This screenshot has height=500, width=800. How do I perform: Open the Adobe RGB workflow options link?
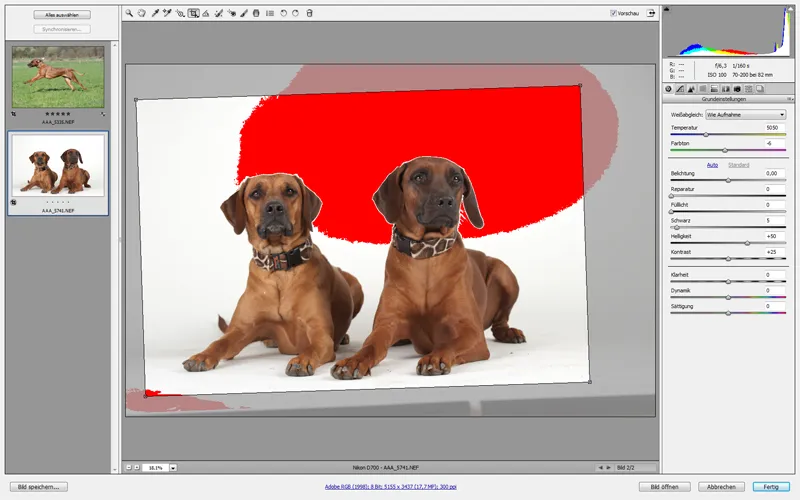(x=390, y=487)
